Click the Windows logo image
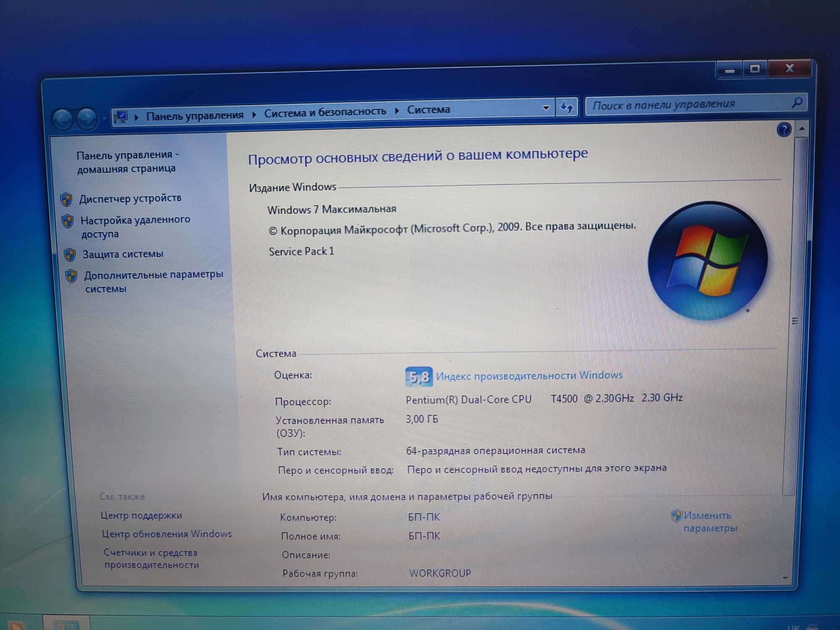The width and height of the screenshot is (840, 630). 708,261
